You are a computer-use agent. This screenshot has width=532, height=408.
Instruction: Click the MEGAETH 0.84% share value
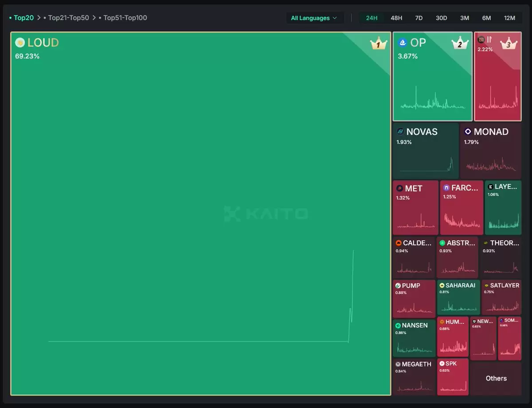(x=401, y=371)
